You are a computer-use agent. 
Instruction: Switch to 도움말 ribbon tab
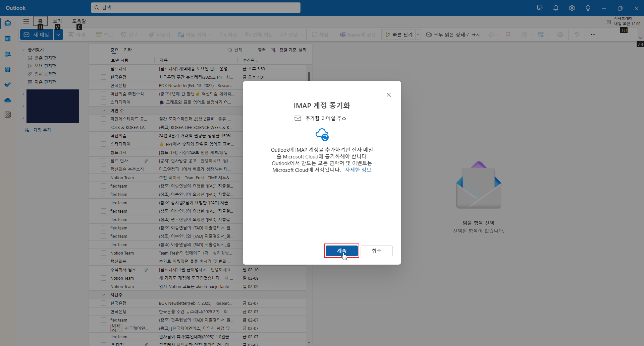79,21
